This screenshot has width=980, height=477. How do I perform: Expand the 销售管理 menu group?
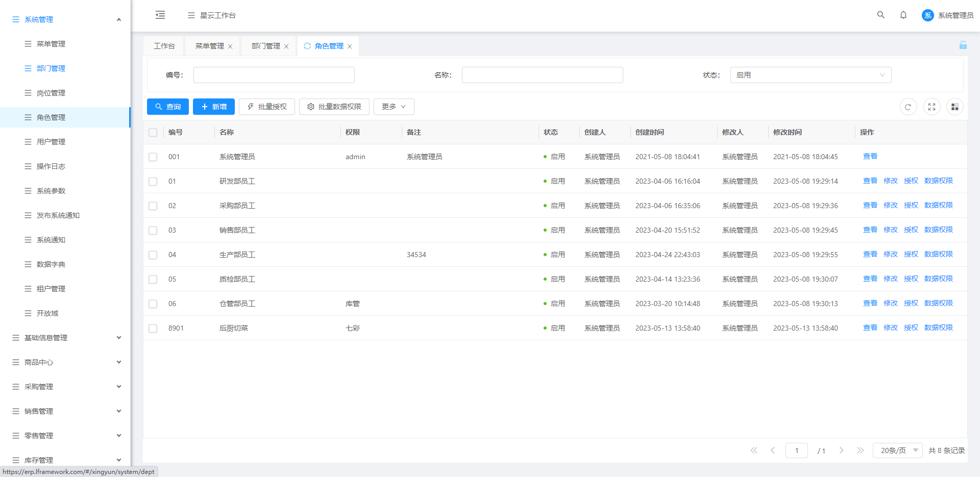pos(65,411)
